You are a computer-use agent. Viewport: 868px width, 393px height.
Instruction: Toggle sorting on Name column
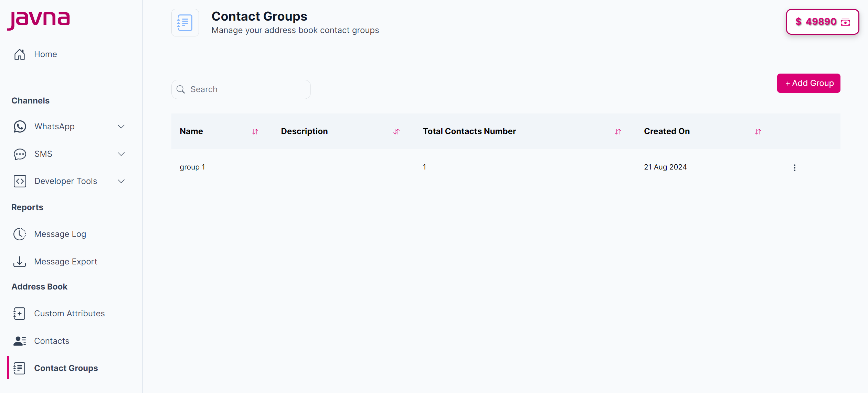click(x=255, y=131)
